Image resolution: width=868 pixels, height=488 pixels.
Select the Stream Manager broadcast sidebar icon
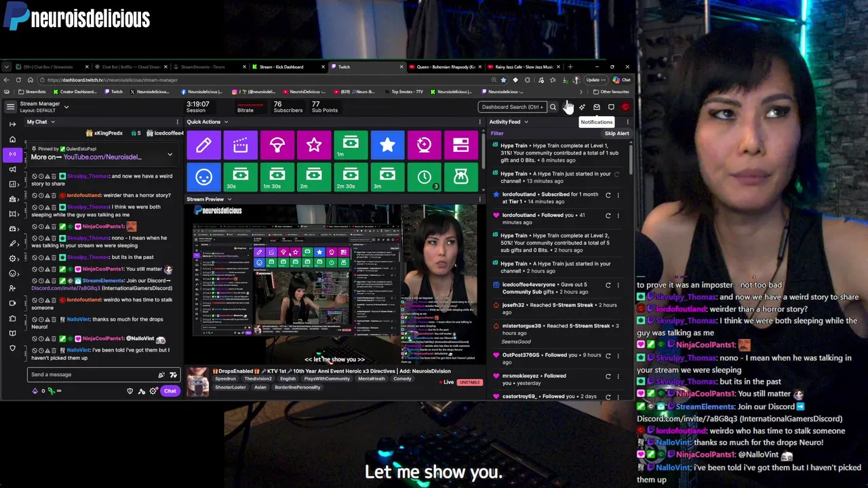12,154
